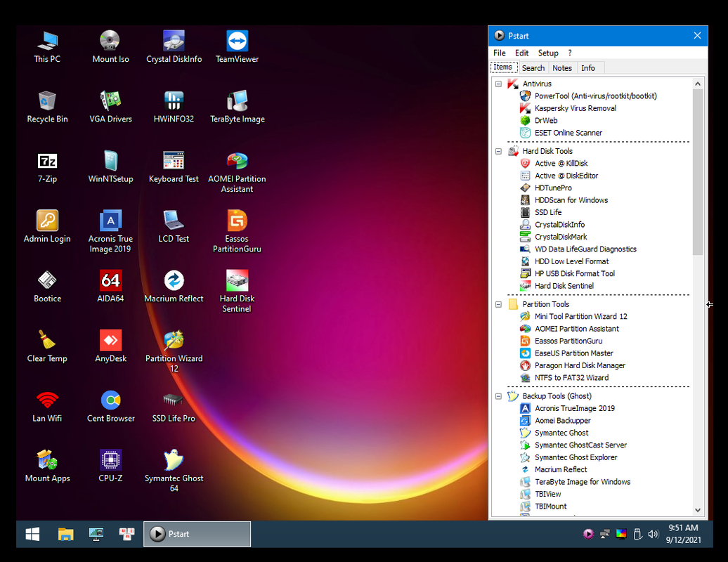Open the CPU-Z desktop icon
The height and width of the screenshot is (562, 728).
click(110, 466)
